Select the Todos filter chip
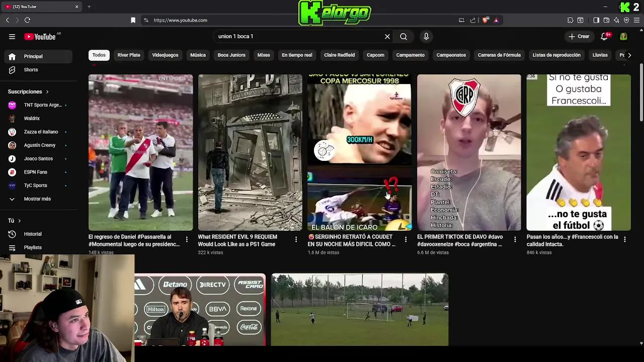 pos(99,55)
